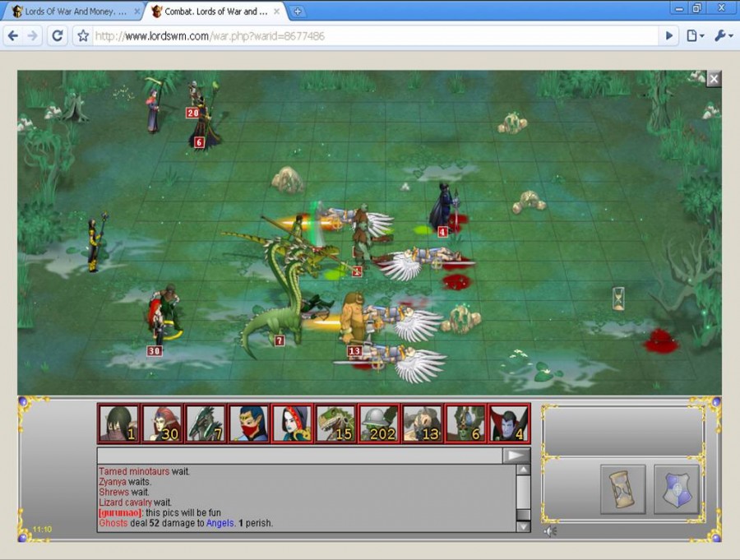Click the send chat arrow button

[516, 456]
